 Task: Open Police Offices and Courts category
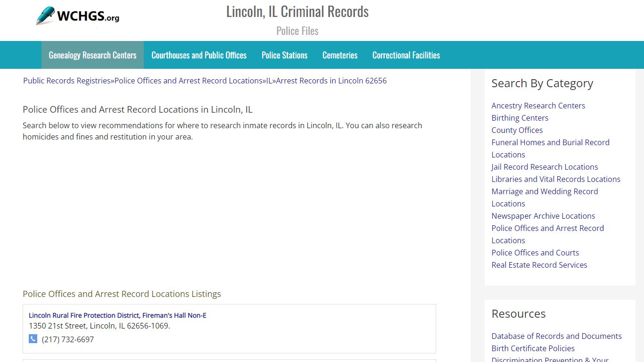tap(535, 253)
